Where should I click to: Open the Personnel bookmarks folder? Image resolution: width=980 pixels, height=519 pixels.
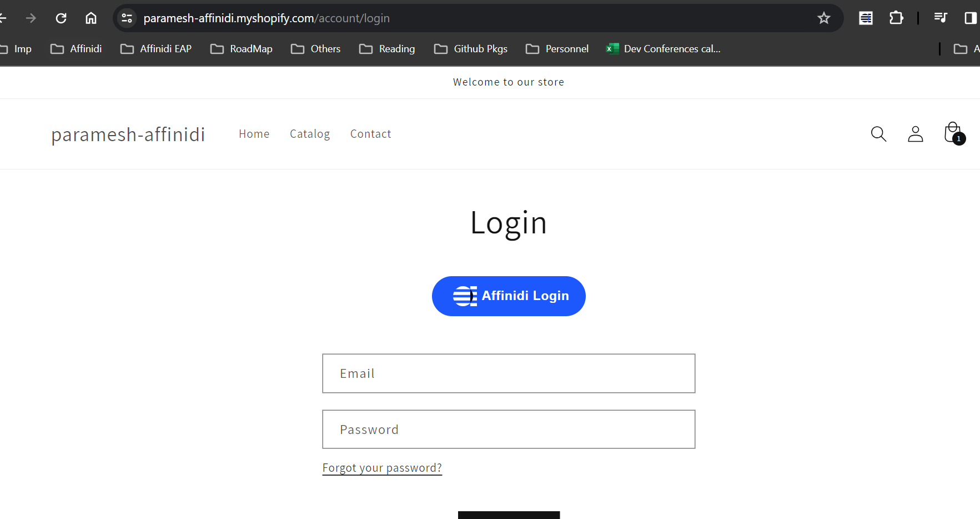tap(557, 49)
